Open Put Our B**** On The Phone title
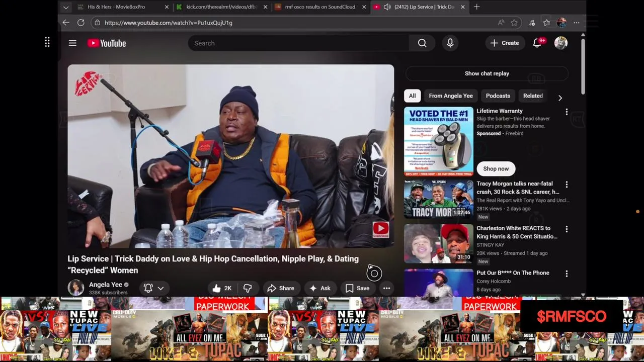 tap(513, 273)
